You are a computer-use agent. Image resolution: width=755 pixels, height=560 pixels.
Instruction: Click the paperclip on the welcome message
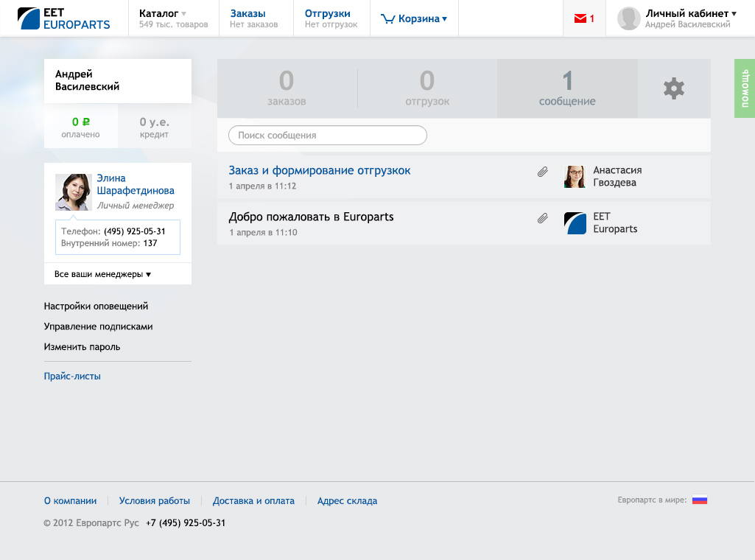(x=543, y=218)
